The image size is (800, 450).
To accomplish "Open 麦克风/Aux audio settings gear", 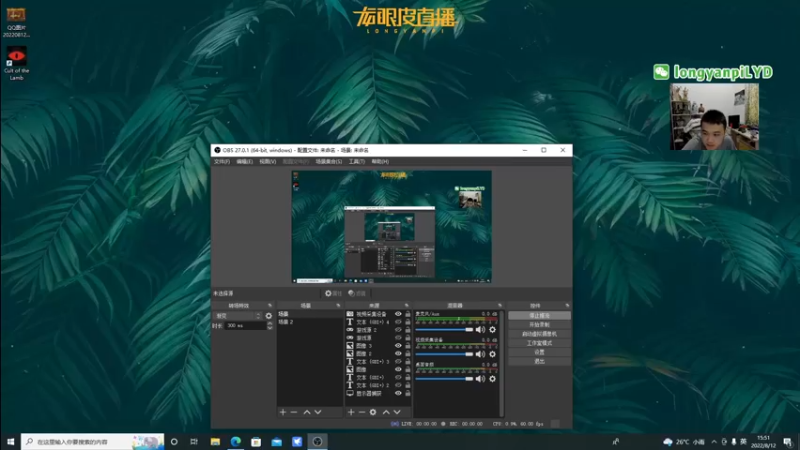I will tap(492, 330).
